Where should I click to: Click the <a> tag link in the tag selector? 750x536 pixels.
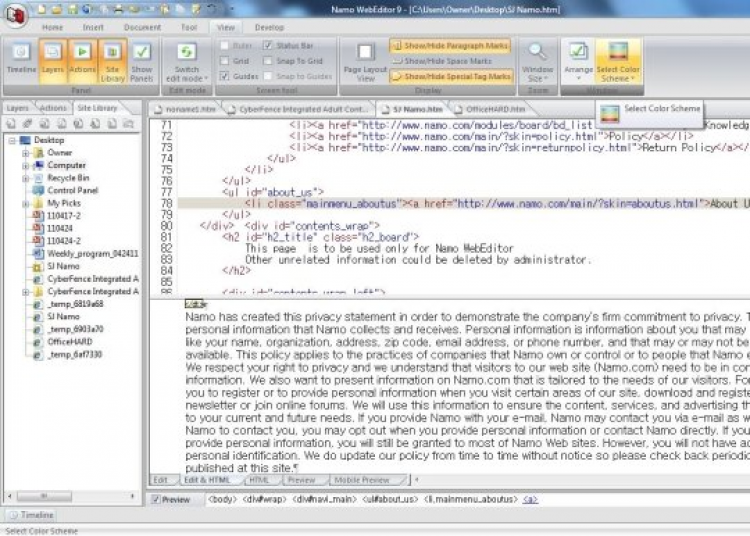(x=530, y=500)
